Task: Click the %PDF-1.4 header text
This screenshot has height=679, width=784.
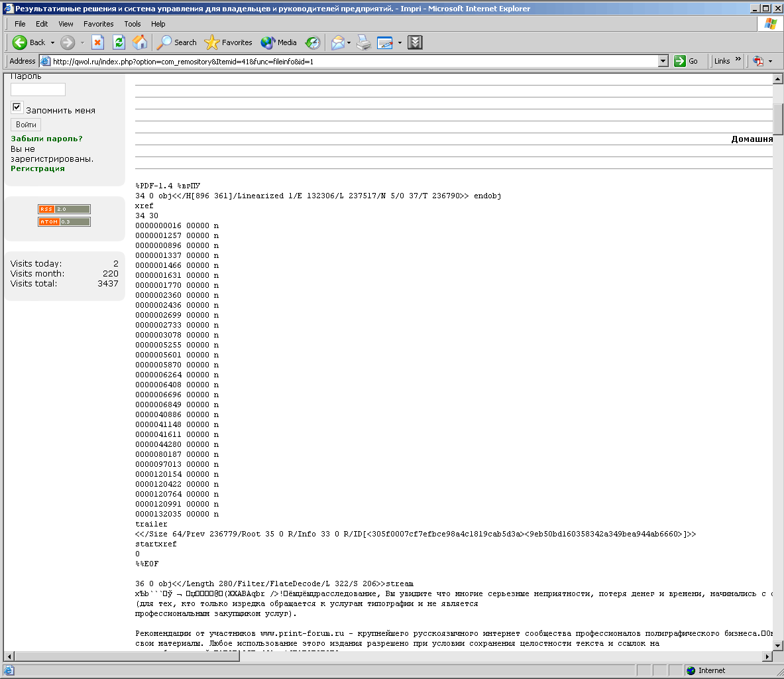Action: point(168,186)
